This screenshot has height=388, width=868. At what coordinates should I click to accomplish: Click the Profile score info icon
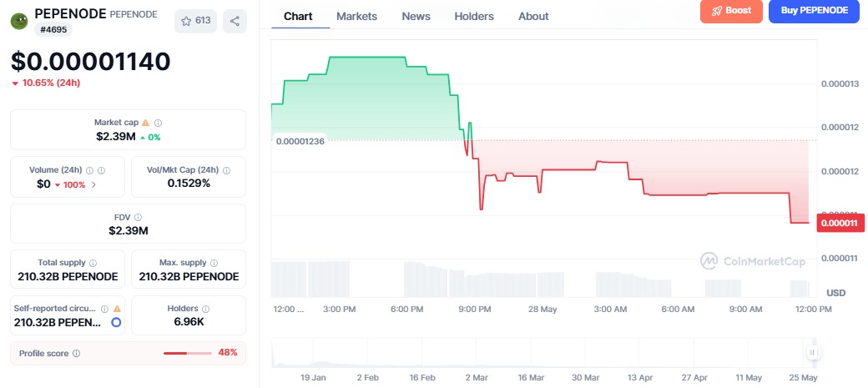tap(77, 353)
